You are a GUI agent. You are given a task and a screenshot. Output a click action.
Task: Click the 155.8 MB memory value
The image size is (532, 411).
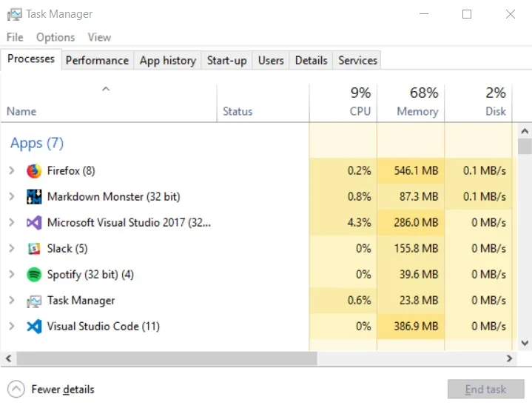[x=416, y=248]
